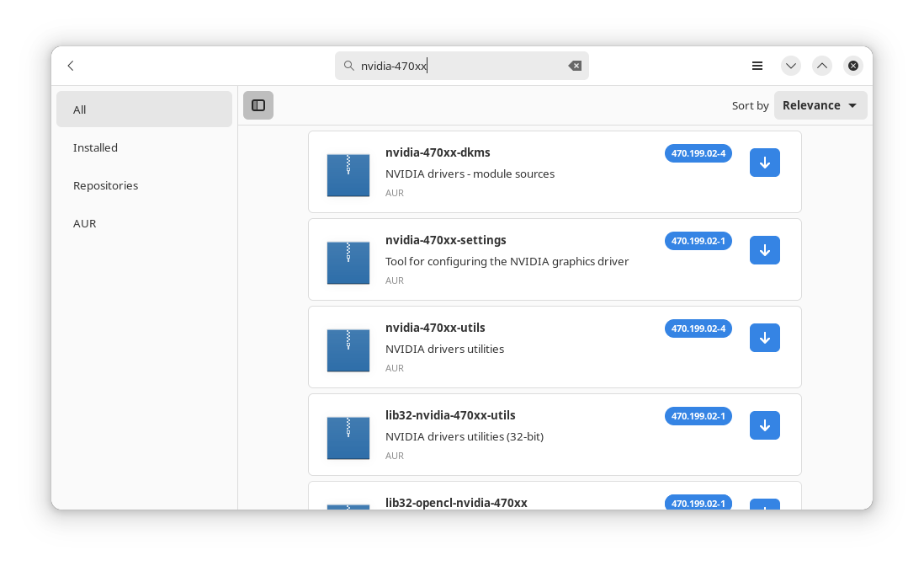The image size is (924, 566).
Task: Click version badge of nvidia-470xx-utils
Action: [x=698, y=328]
